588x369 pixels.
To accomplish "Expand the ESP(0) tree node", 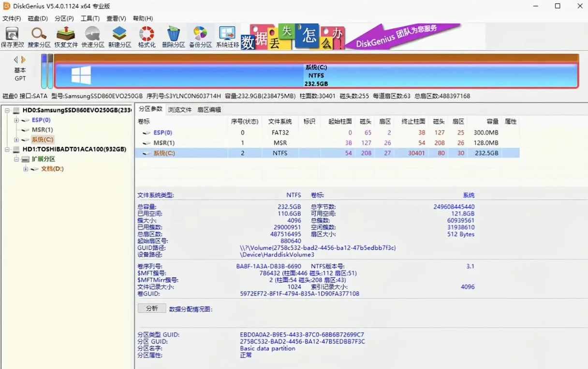I will 16,120.
